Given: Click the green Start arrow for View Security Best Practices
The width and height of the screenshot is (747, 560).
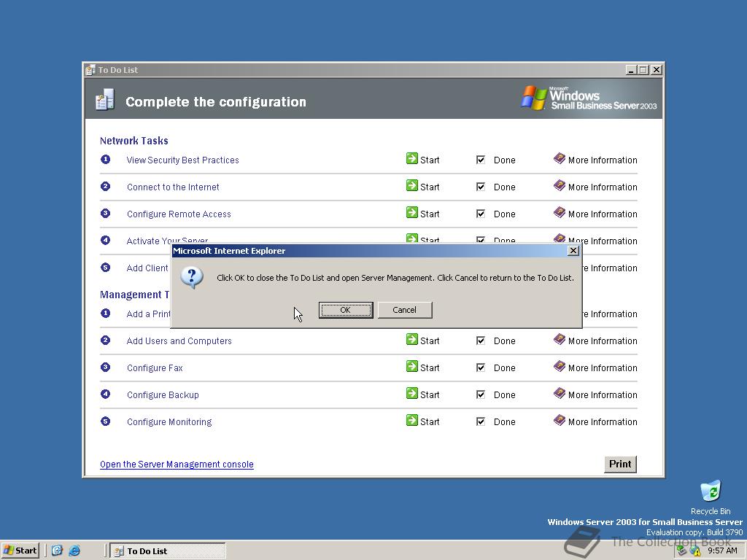Looking at the screenshot, I should [x=411, y=158].
